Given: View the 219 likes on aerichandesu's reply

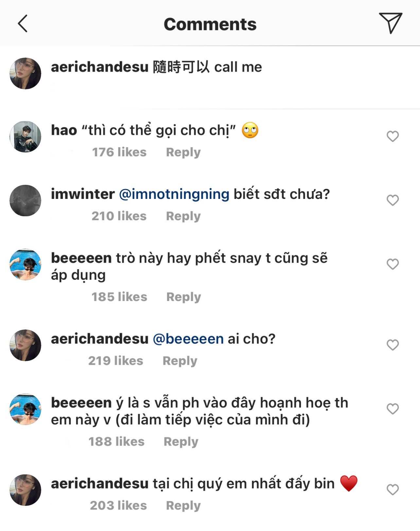Looking at the screenshot, I should [x=115, y=361].
